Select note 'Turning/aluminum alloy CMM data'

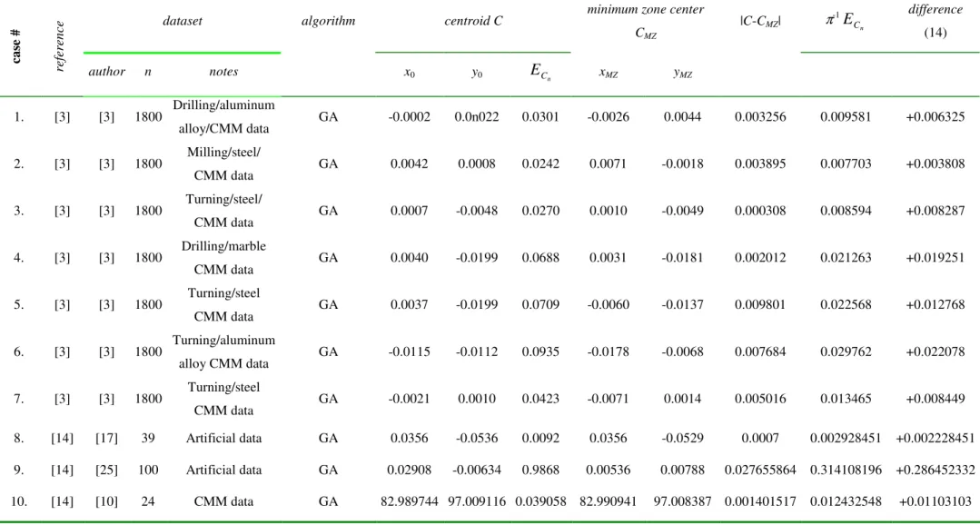click(x=223, y=352)
